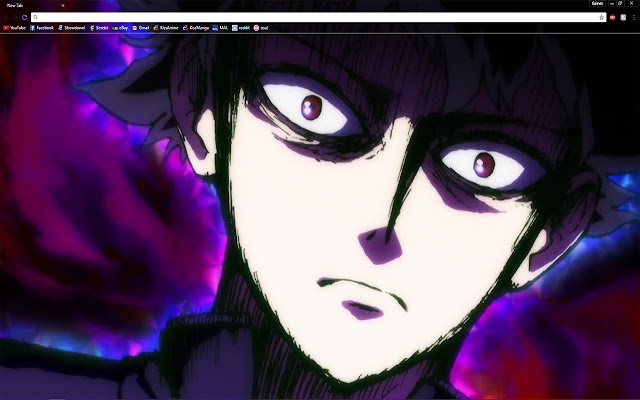Open the KissAnime bookmark
Image resolution: width=640 pixels, height=400 pixels.
[x=166, y=28]
